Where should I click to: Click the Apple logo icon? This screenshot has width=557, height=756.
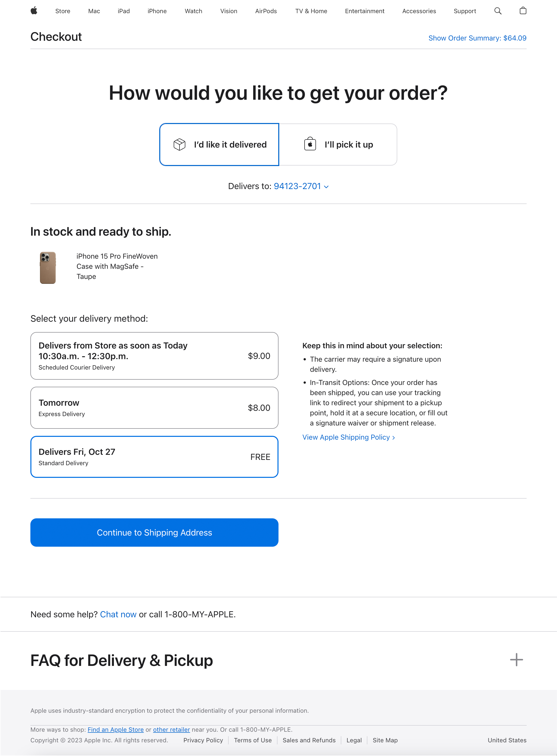pyautogui.click(x=34, y=11)
